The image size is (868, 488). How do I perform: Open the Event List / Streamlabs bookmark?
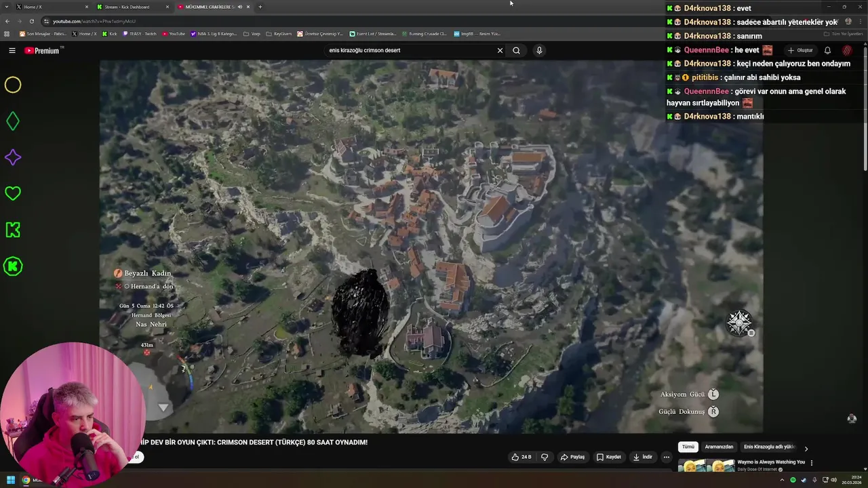click(x=373, y=34)
